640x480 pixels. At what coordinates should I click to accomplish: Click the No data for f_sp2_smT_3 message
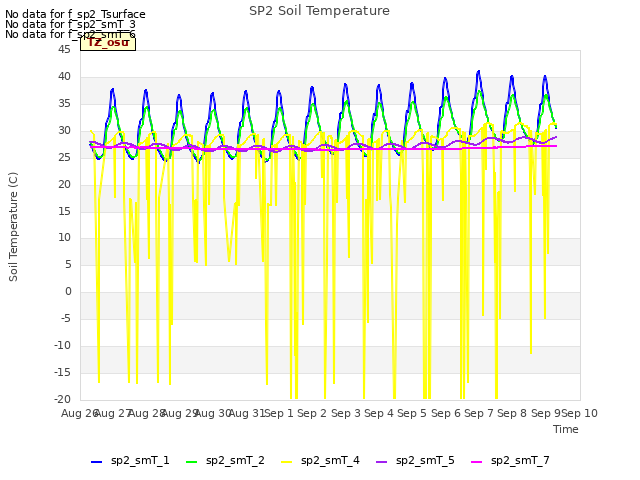point(70,24)
